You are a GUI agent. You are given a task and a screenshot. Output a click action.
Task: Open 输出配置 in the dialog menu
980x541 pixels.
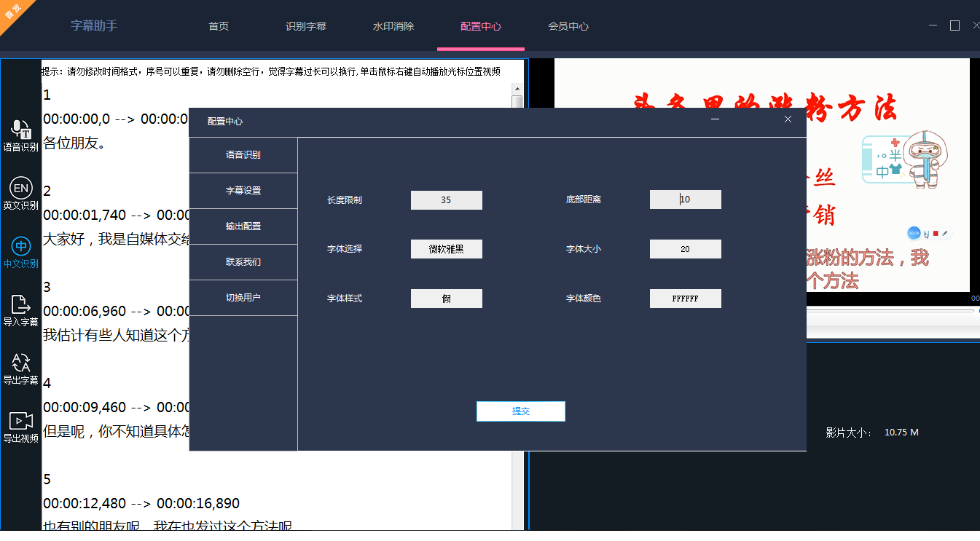pyautogui.click(x=243, y=226)
